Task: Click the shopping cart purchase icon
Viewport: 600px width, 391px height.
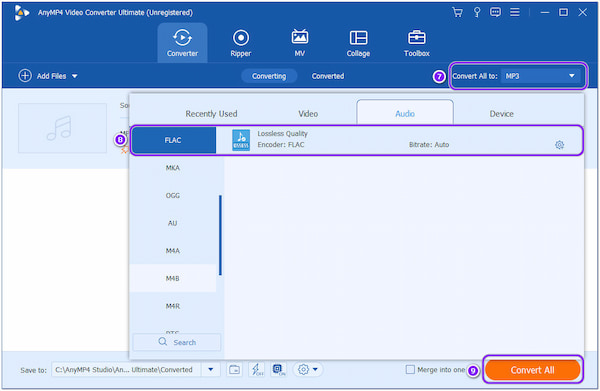Action: coord(457,12)
